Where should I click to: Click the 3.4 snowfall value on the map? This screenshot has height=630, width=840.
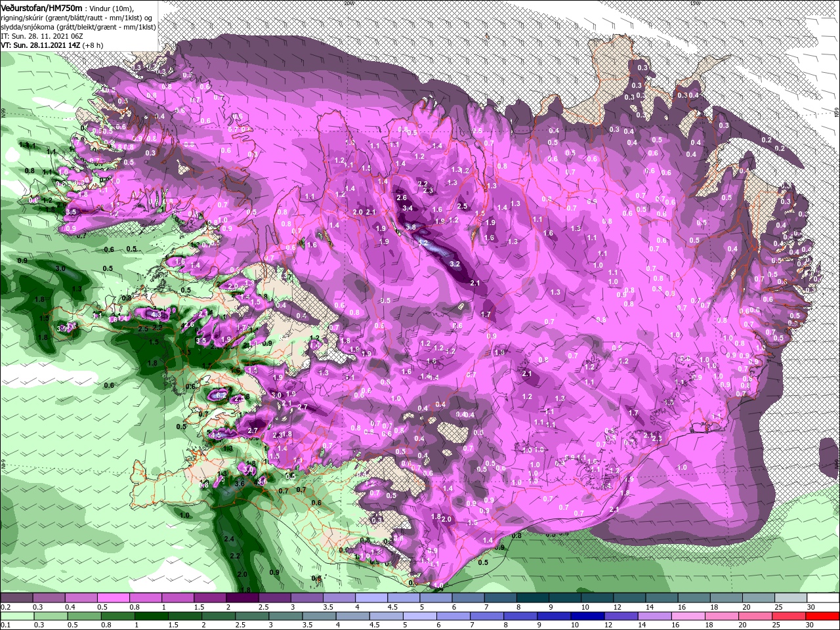[408, 208]
